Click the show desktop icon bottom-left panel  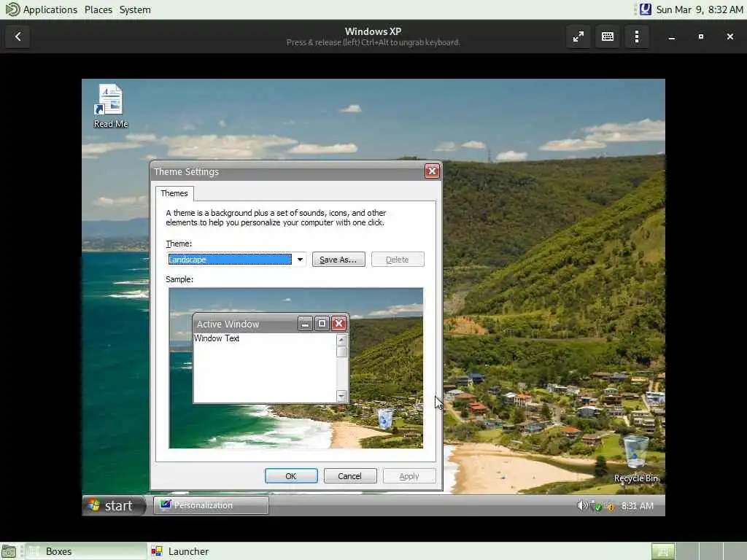click(x=9, y=551)
